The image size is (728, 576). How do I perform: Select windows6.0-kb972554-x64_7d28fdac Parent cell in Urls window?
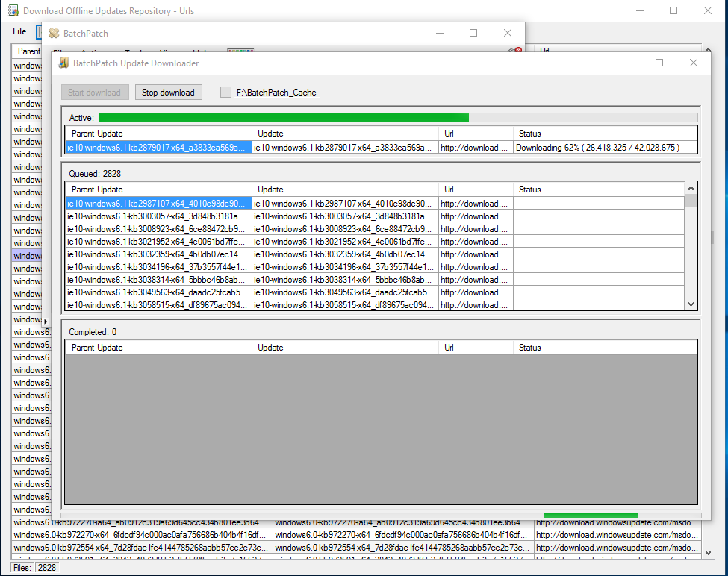(142, 548)
